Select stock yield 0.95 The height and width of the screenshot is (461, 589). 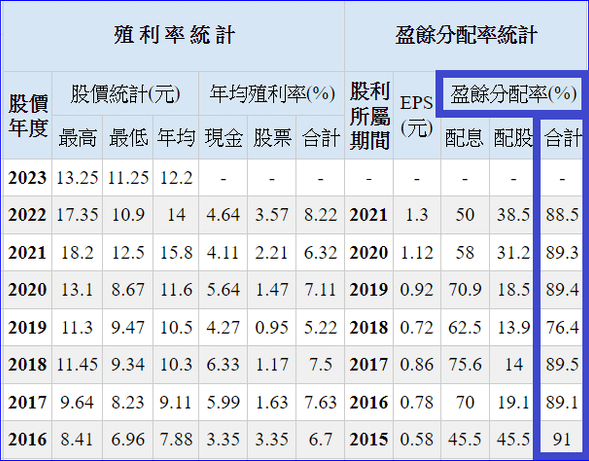272,328
